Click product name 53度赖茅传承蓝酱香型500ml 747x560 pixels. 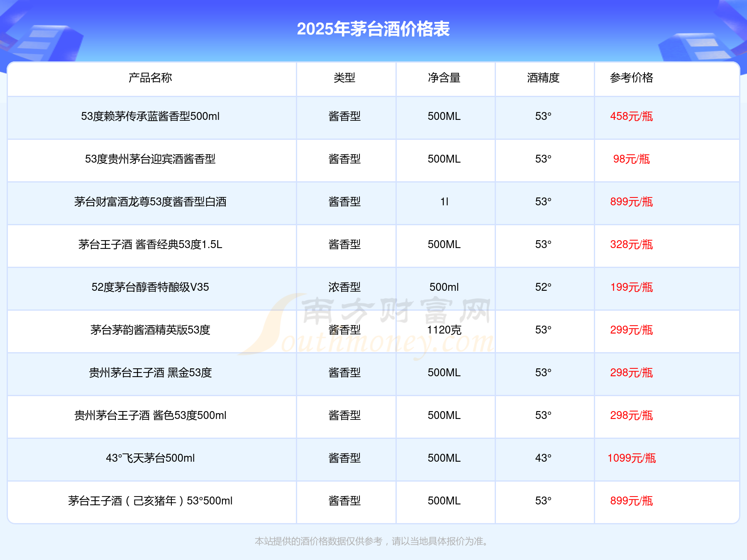[150, 116]
